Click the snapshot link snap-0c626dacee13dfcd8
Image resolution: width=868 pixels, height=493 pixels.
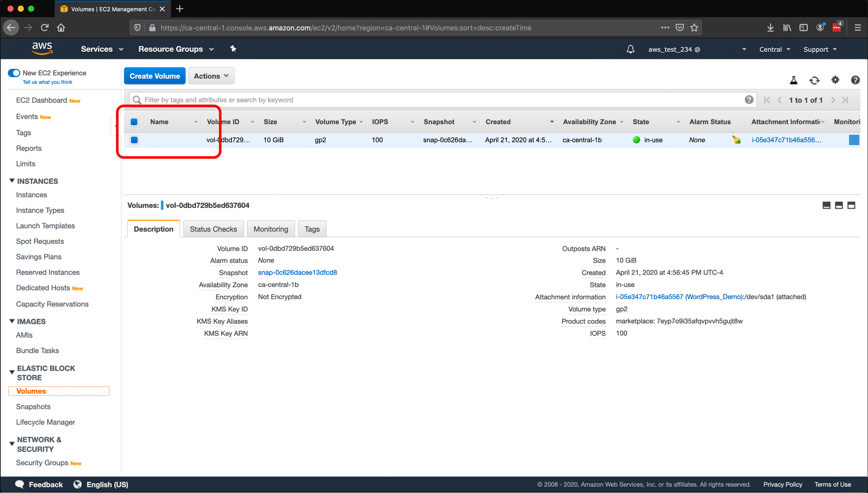point(298,272)
